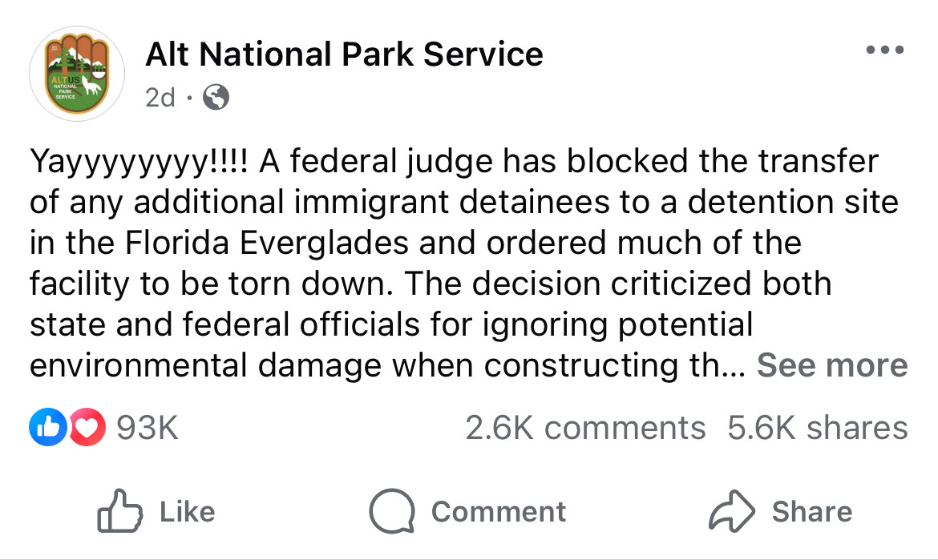
Task: View the 5.6K shares list
Action: pyautogui.click(x=818, y=427)
